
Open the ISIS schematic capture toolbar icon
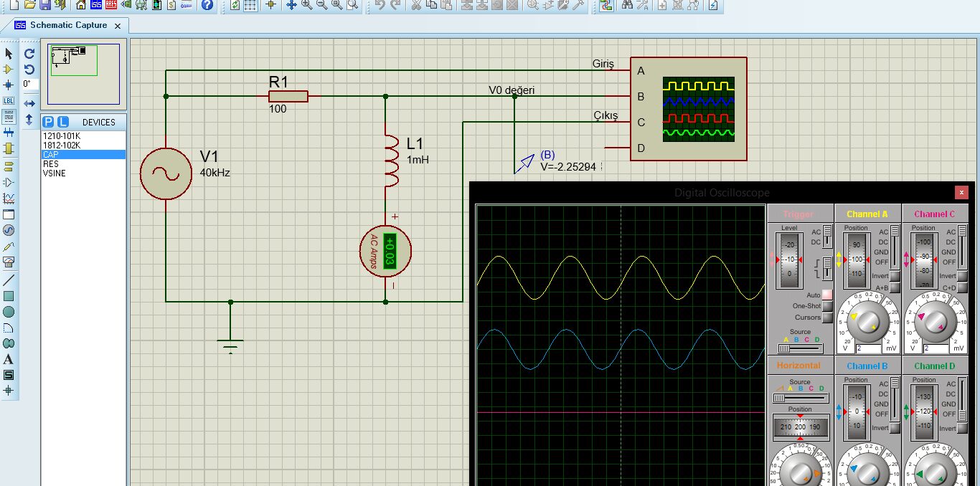click(x=96, y=5)
